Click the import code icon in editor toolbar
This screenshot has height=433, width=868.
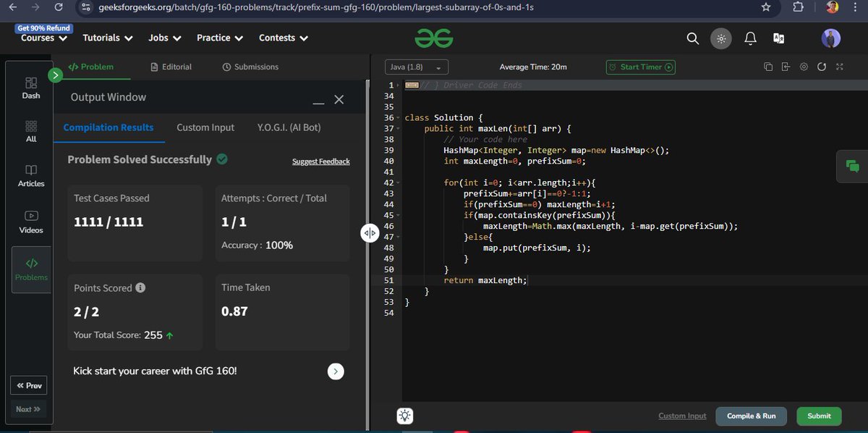pyautogui.click(x=786, y=67)
